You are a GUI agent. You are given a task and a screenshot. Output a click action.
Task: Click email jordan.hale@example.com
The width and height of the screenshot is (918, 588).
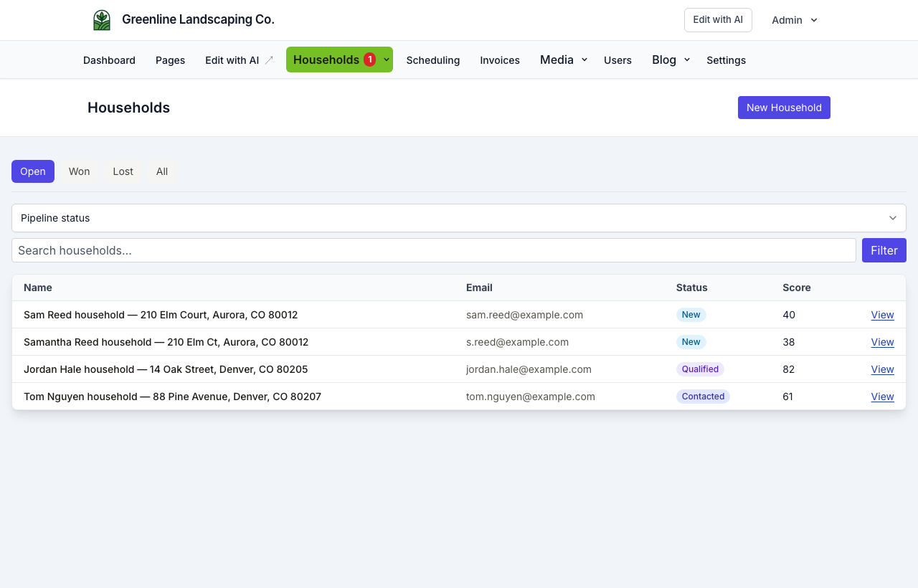tap(529, 369)
